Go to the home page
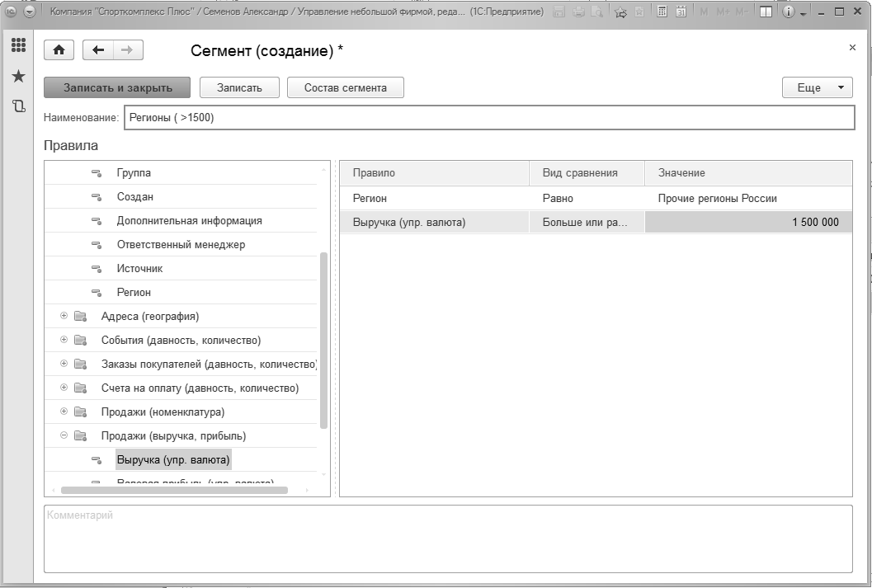 59,50
